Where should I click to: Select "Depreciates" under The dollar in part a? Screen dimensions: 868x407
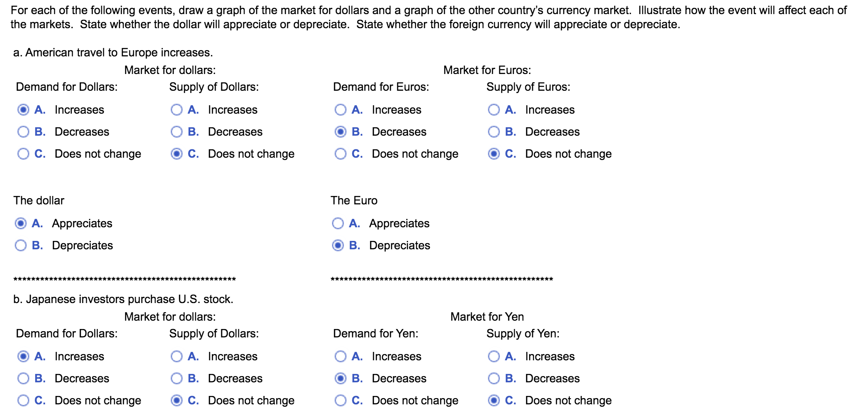click(x=21, y=245)
